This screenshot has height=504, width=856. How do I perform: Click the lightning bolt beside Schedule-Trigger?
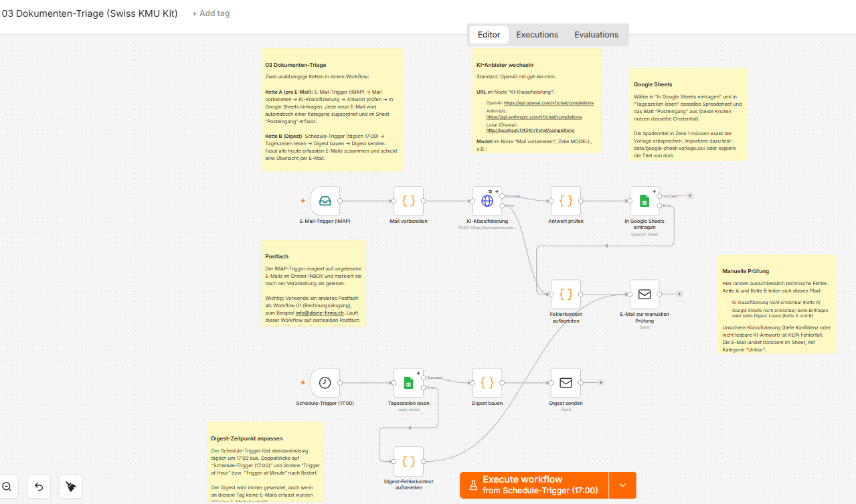point(303,383)
